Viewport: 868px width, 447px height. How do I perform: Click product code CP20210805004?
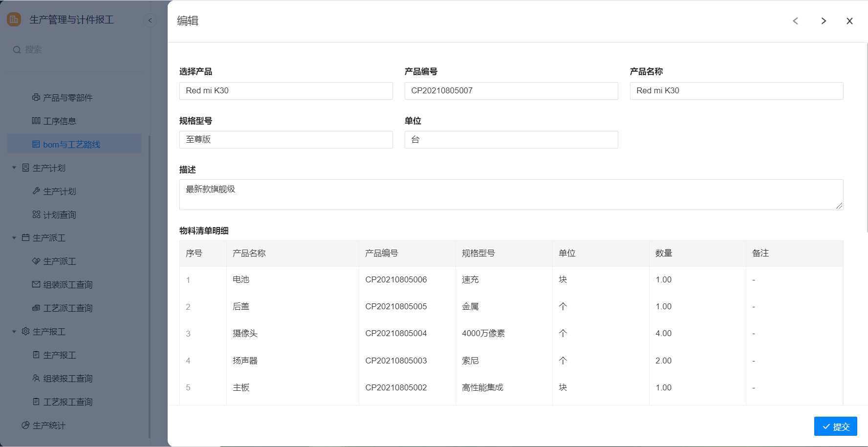[x=396, y=333]
